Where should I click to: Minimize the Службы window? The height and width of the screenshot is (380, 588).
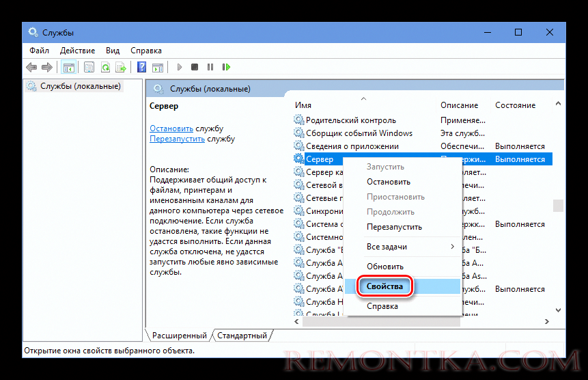click(x=488, y=32)
